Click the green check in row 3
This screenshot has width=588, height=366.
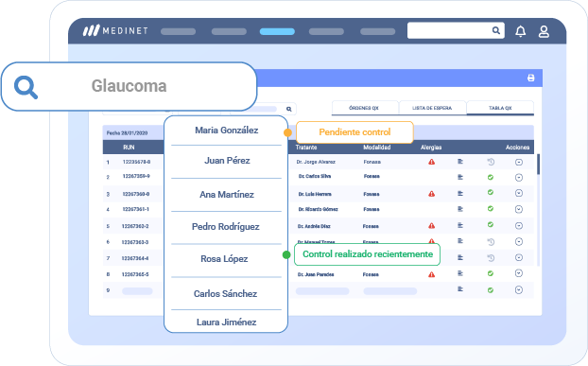tap(490, 192)
